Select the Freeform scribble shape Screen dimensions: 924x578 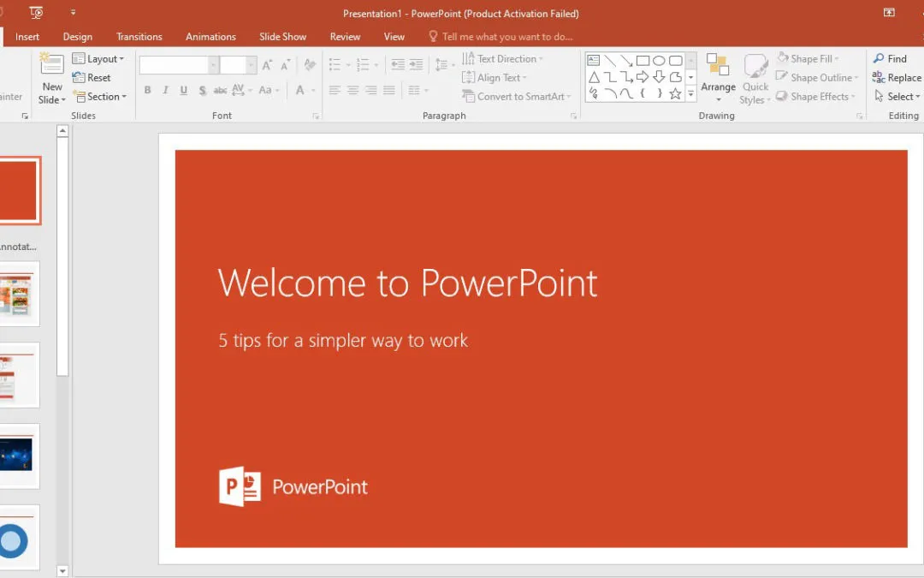(x=594, y=93)
